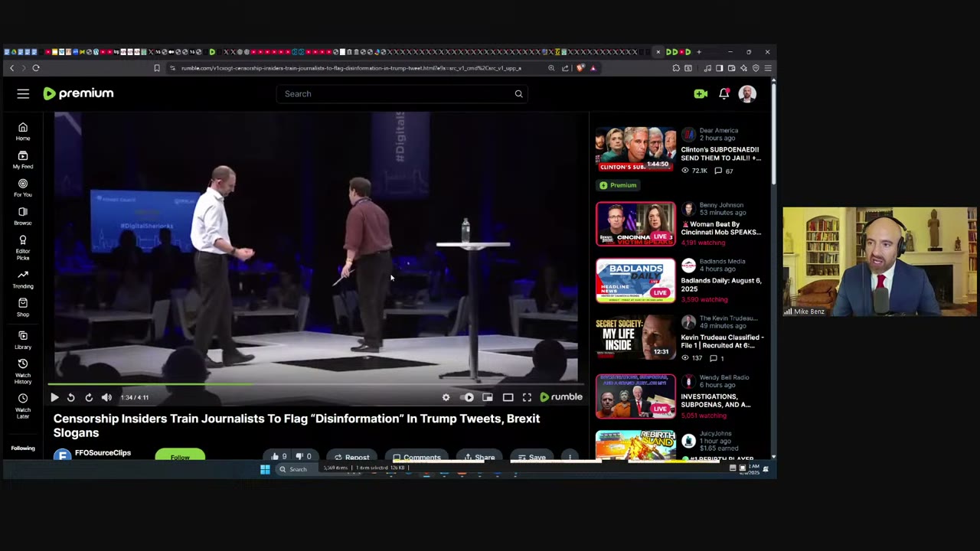Open the Rumble hamburger menu
The height and width of the screenshot is (551, 980).
pos(23,93)
